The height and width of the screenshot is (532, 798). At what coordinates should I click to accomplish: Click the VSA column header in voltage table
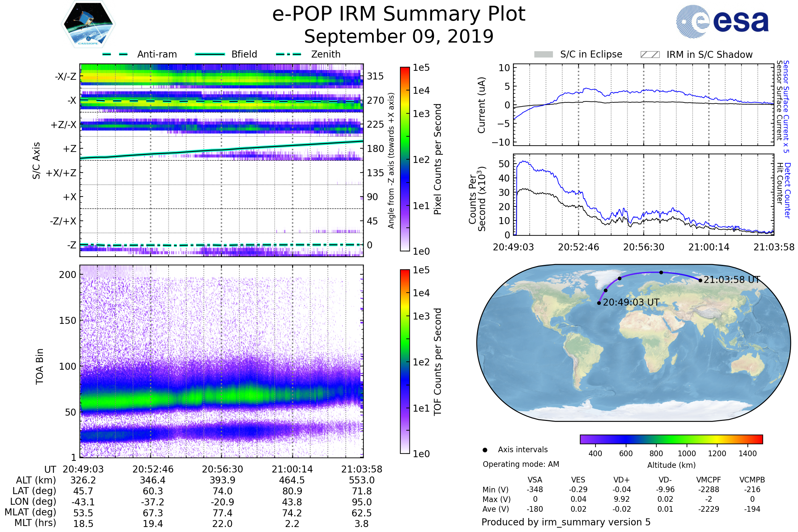coord(535,480)
